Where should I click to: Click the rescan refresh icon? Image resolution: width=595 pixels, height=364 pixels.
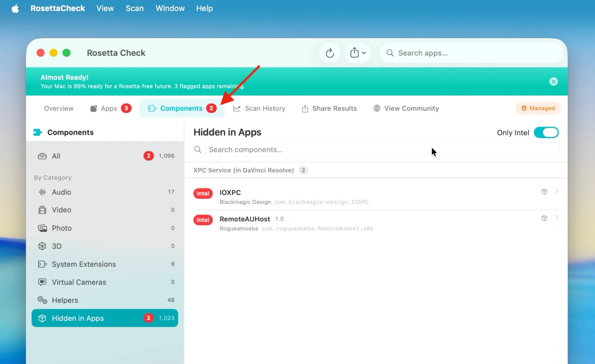click(330, 53)
